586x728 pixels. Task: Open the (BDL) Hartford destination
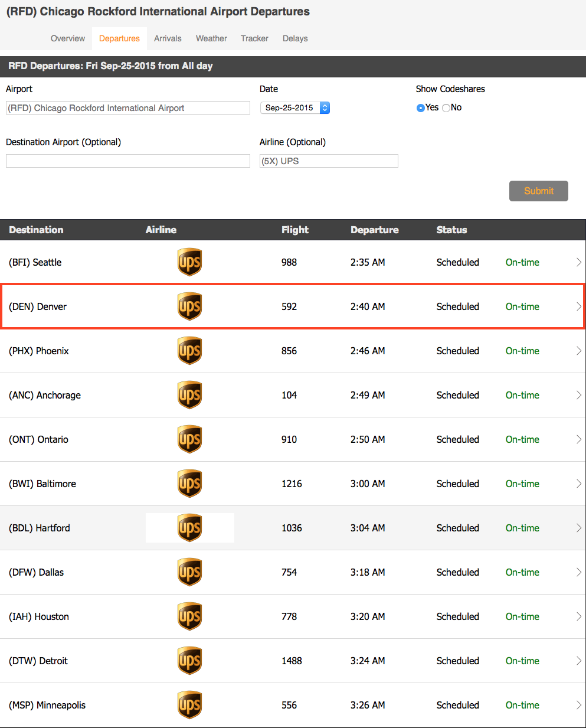[40, 528]
